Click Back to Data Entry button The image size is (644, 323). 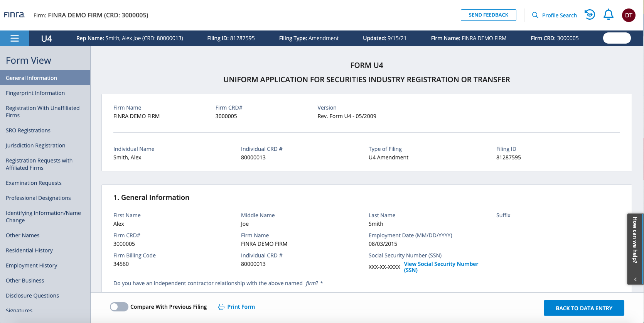(583, 308)
